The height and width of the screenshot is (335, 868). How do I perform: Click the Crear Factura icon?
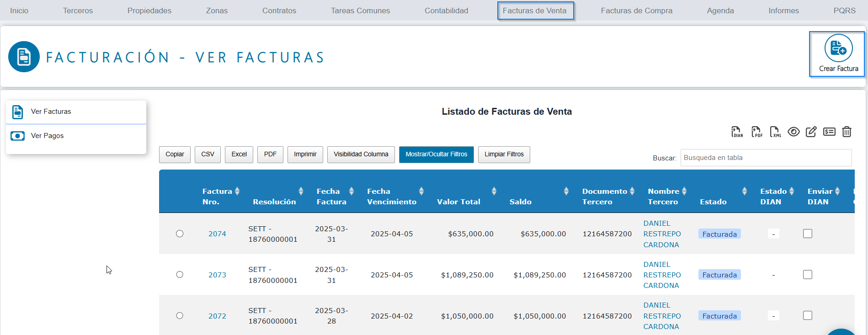pos(838,48)
